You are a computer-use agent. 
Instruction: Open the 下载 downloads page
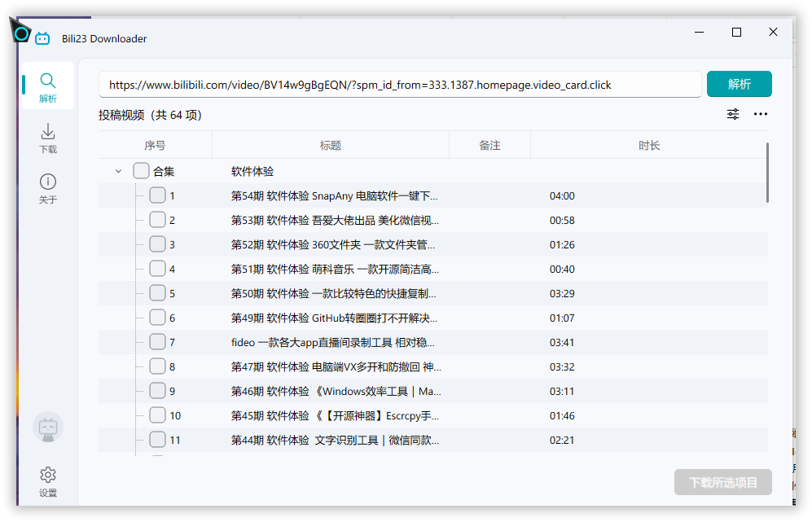click(x=48, y=138)
